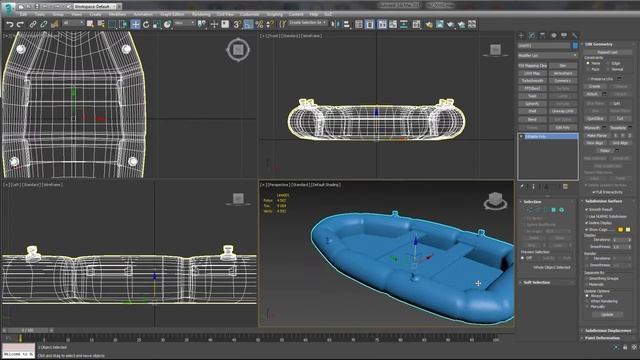This screenshot has width=640, height=360.
Task: Select Element sub-object level icon
Action: [562, 210]
